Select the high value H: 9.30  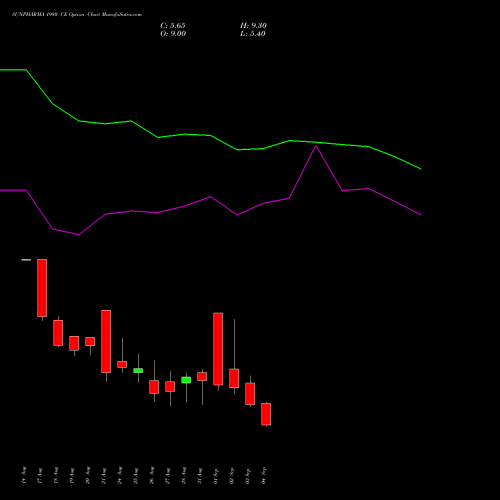tap(253, 26)
